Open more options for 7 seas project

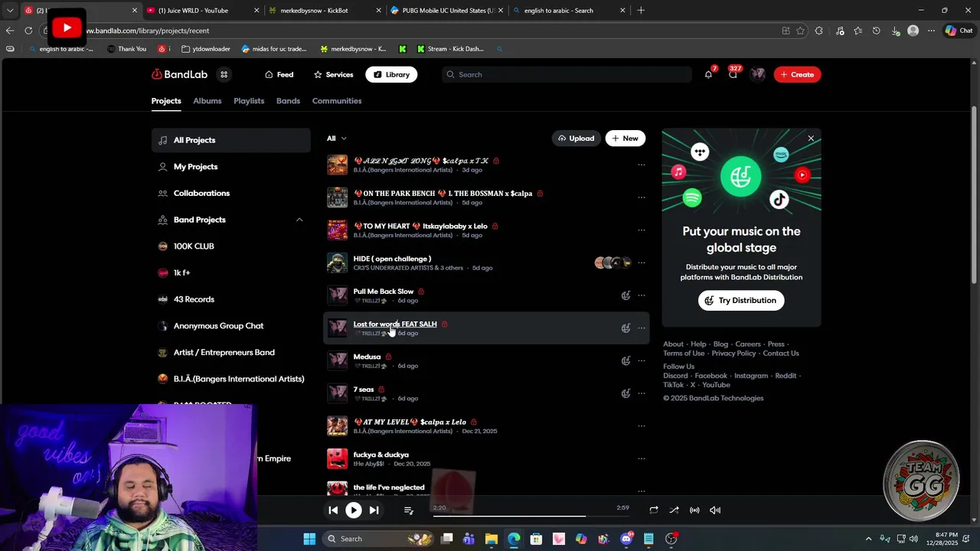(x=642, y=393)
